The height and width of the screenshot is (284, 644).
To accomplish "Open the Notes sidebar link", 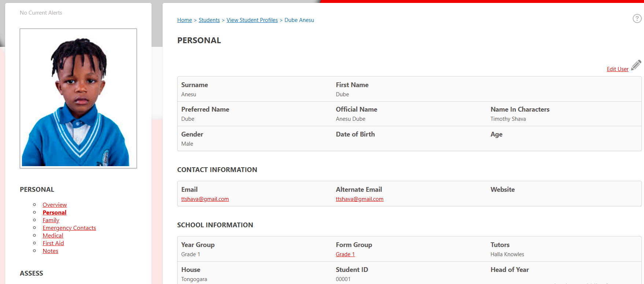I will pos(50,251).
